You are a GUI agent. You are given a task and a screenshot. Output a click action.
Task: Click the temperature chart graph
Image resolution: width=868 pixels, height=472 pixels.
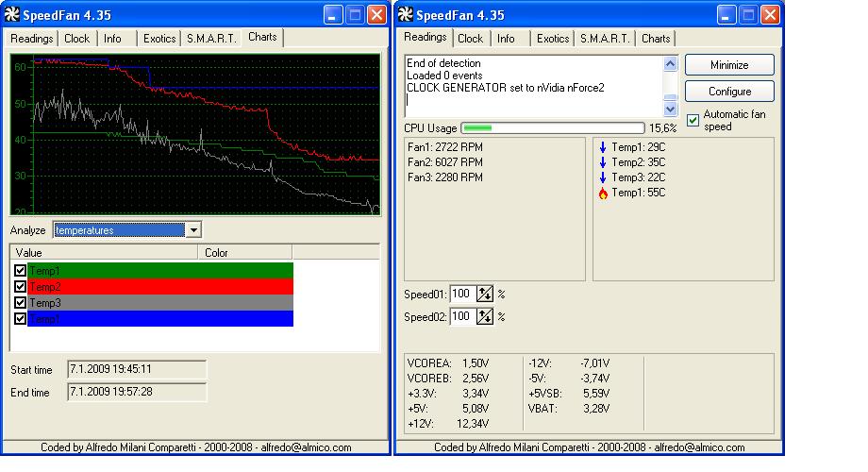(x=195, y=135)
